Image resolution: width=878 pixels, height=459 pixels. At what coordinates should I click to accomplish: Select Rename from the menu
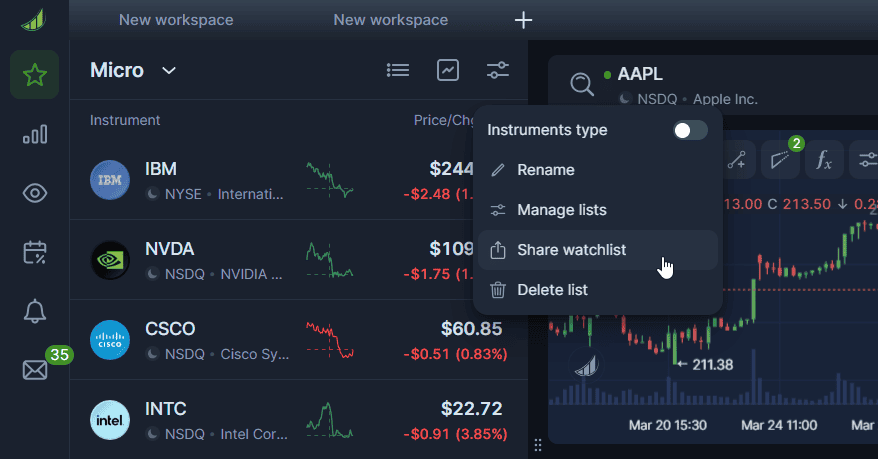[x=597, y=170]
